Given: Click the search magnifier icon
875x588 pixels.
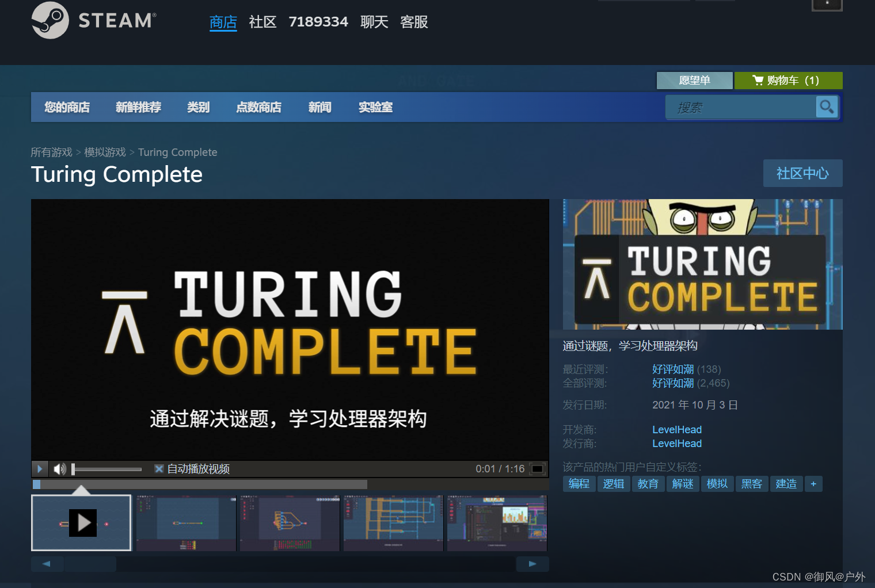Looking at the screenshot, I should (827, 107).
